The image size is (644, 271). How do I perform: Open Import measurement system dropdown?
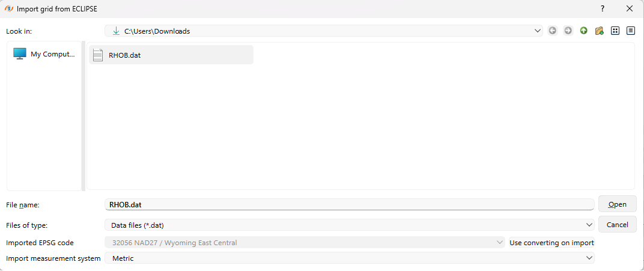(x=589, y=258)
